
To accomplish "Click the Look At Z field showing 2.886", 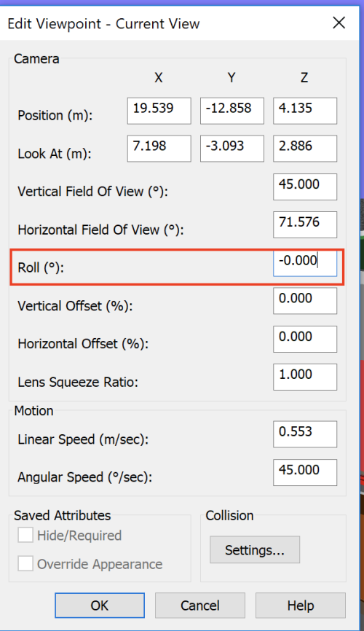I will [305, 149].
